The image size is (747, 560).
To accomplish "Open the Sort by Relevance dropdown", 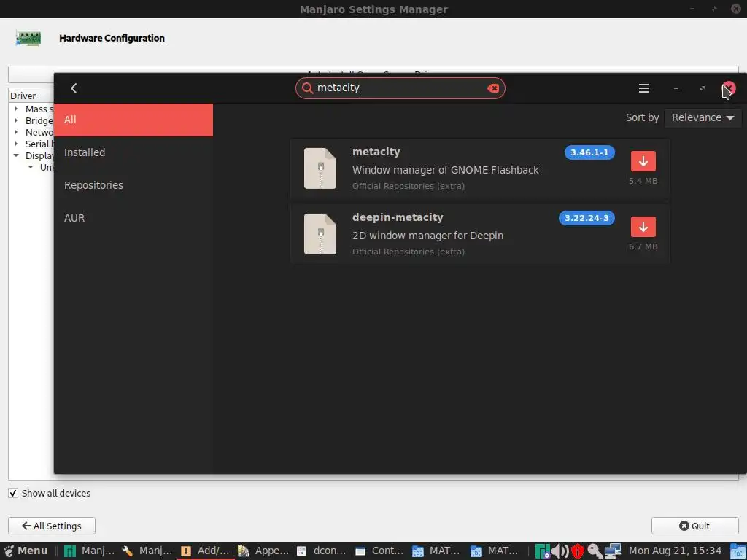I will pyautogui.click(x=703, y=117).
